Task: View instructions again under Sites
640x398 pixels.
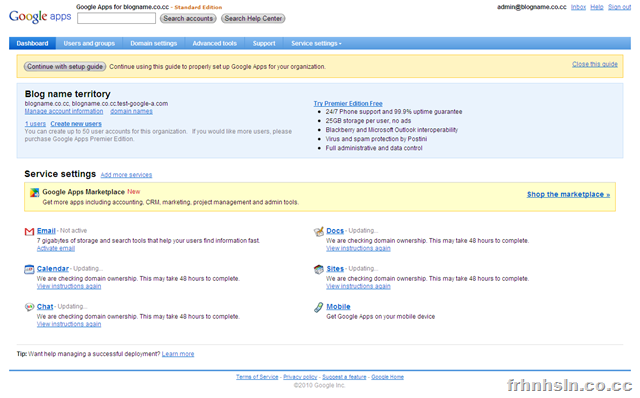Action: pyautogui.click(x=358, y=286)
